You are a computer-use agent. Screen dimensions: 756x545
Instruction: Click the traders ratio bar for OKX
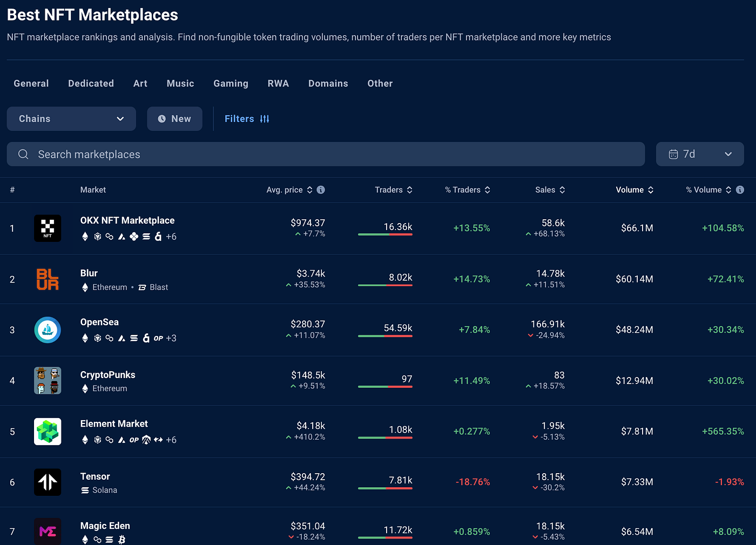(x=385, y=234)
